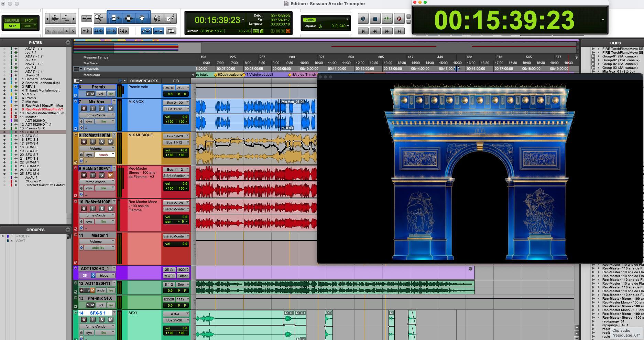Click the loop Play button
This screenshot has height=340, width=644.
point(387,19)
